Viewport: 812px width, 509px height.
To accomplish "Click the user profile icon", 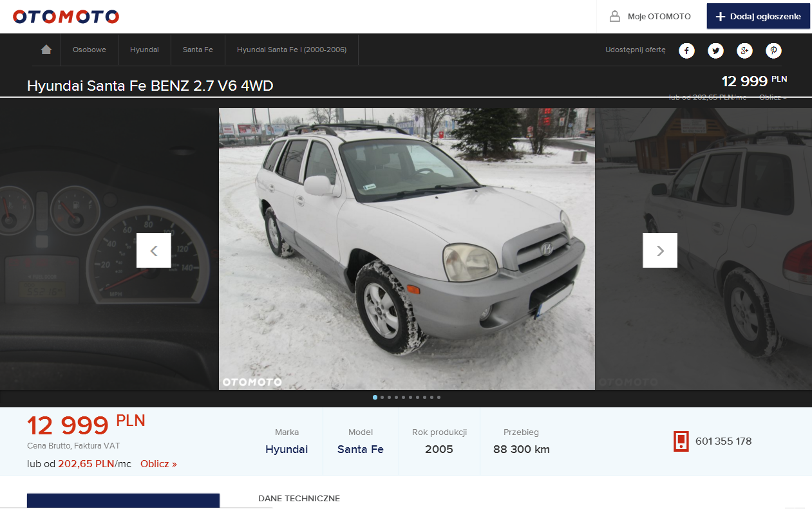I will (x=615, y=17).
